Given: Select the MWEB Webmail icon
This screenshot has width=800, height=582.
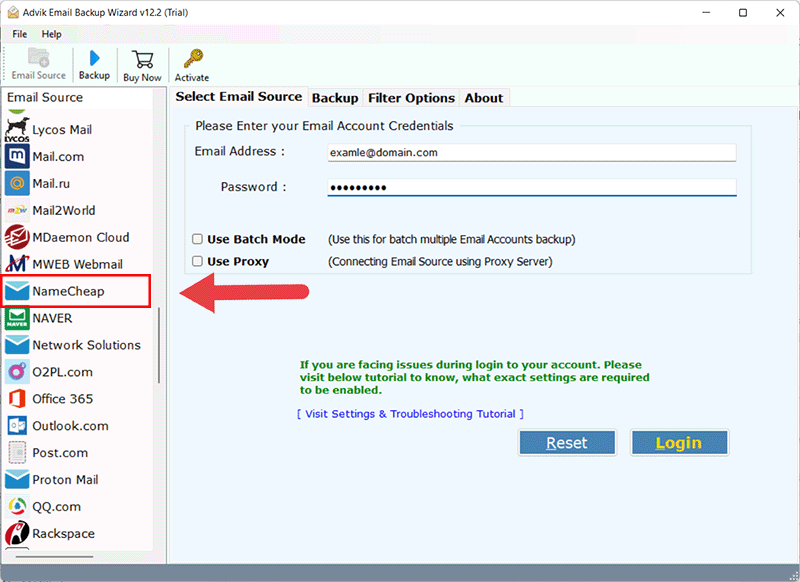Looking at the screenshot, I should click(x=17, y=264).
